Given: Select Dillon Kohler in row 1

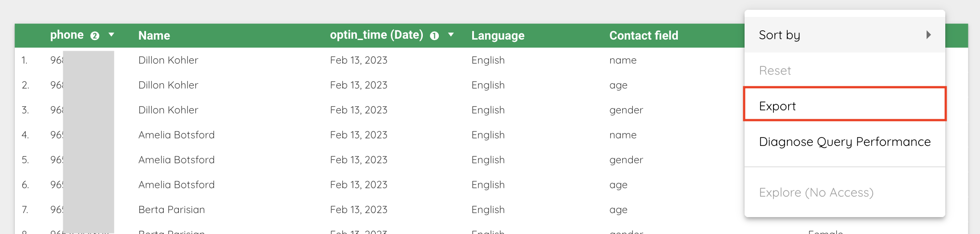Looking at the screenshot, I should (x=168, y=60).
